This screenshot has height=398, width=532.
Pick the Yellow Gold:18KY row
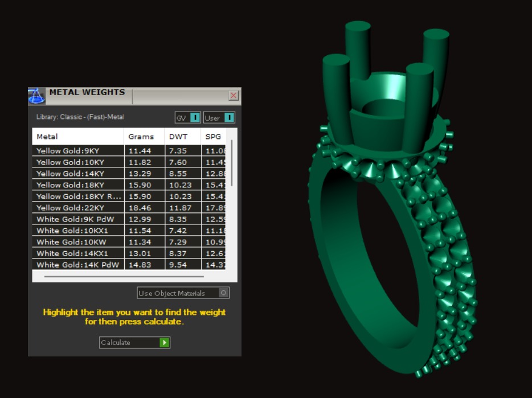[x=77, y=185]
